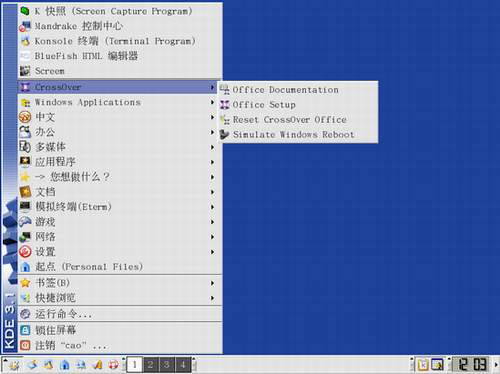The width and height of the screenshot is (500, 374).
Task: Click the home icon in panel
Action: (x=65, y=365)
